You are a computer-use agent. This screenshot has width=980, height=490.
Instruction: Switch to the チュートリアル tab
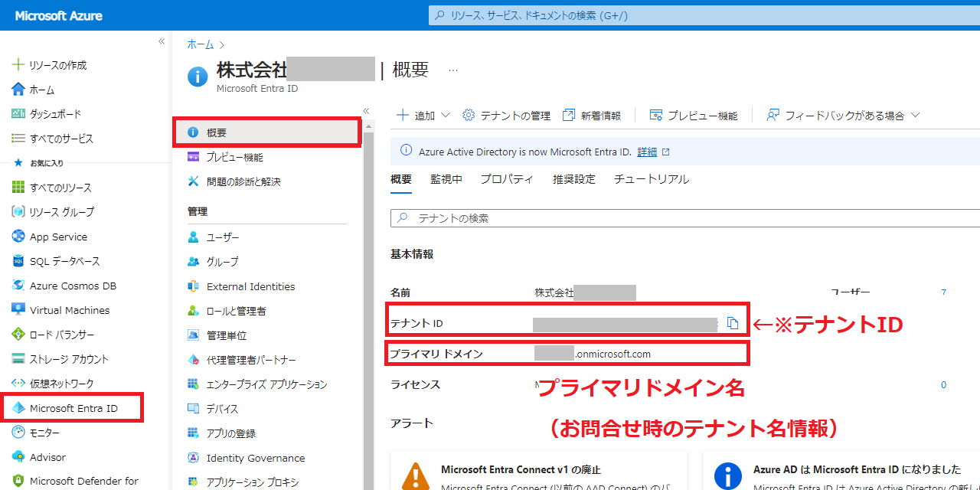[652, 179]
